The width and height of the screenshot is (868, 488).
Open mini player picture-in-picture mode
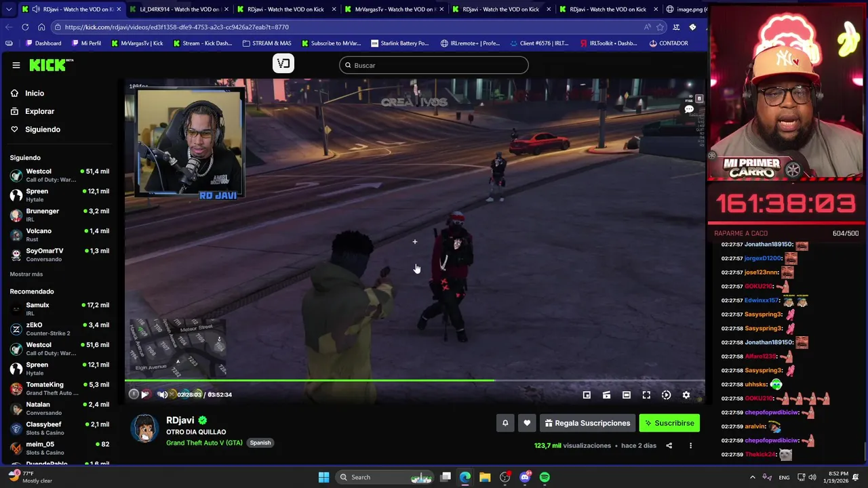point(587,395)
